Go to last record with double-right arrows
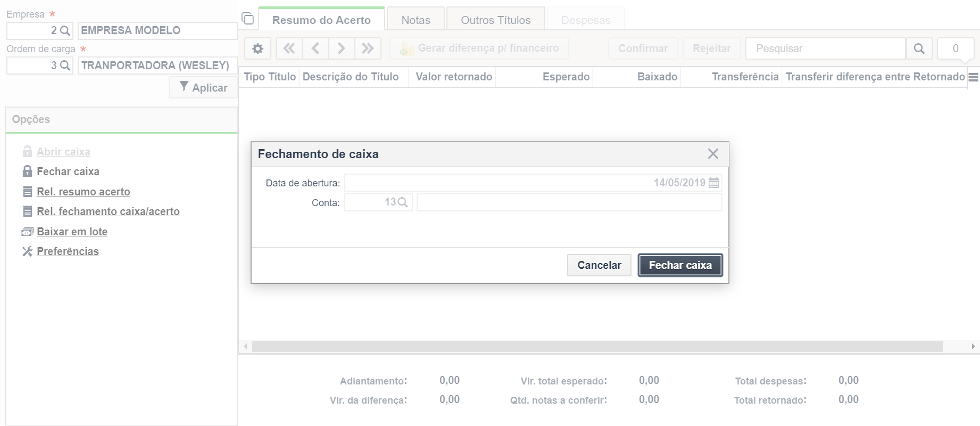 pos(368,48)
